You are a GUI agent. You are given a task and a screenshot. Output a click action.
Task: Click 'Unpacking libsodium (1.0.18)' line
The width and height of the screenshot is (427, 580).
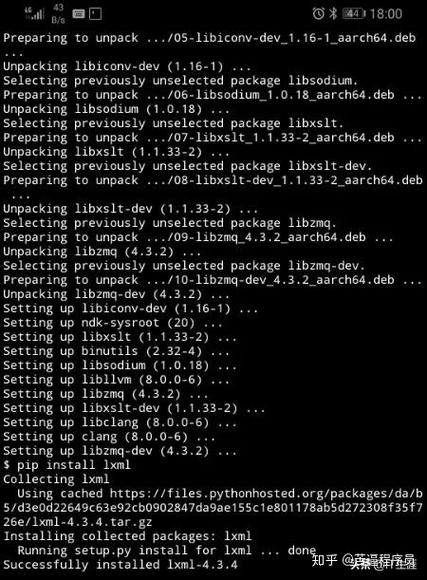(x=116, y=109)
